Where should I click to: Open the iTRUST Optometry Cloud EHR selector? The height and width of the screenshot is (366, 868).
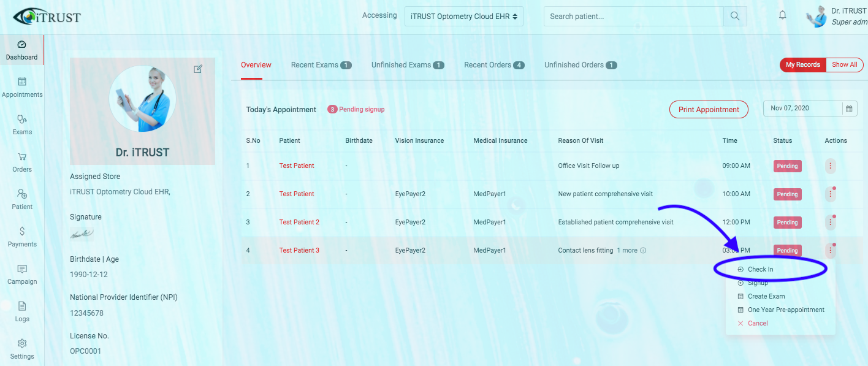click(x=463, y=16)
